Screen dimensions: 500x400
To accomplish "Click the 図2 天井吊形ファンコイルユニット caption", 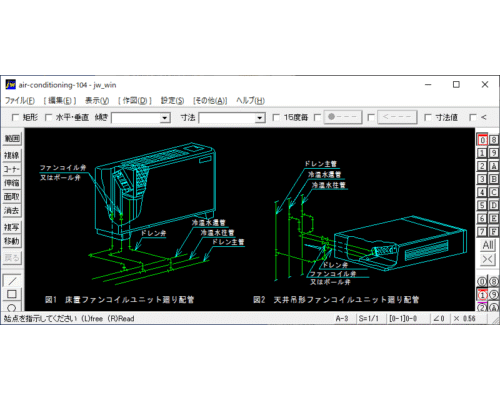I will [x=336, y=300].
